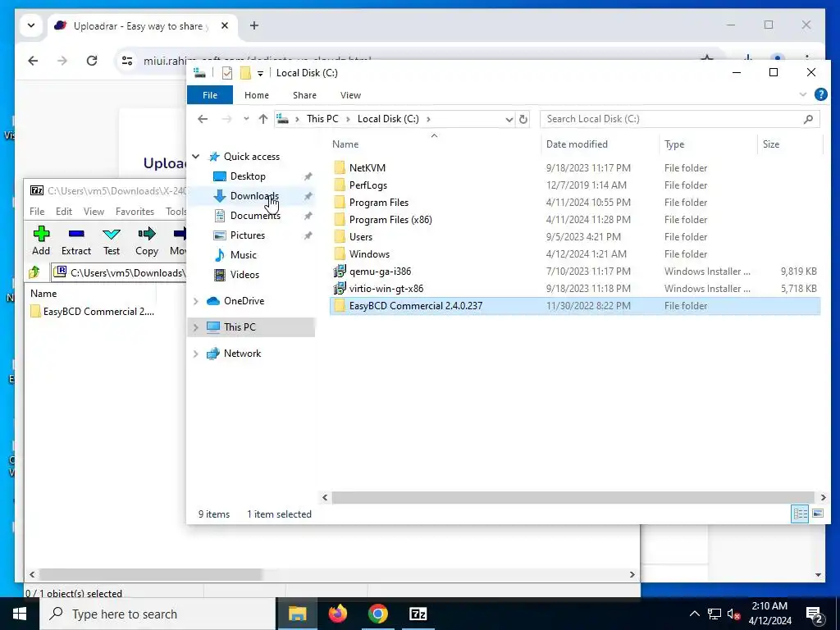This screenshot has width=840, height=630.
Task: Expand OneDrive tree node
Action: point(196,301)
